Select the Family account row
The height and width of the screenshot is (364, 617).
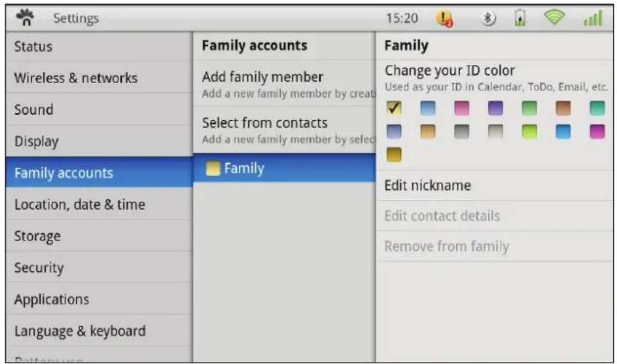pos(284,168)
